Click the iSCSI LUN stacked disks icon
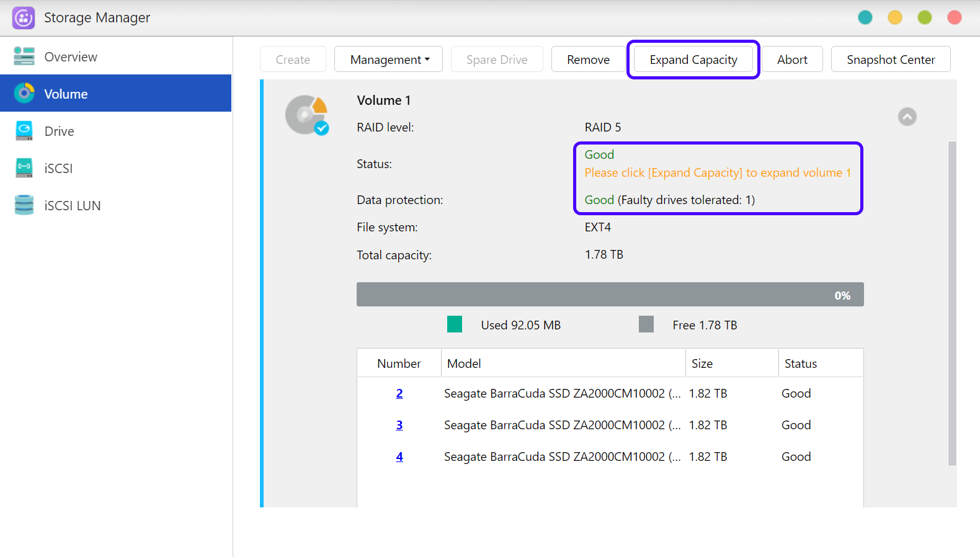Image resolution: width=980 pixels, height=557 pixels. (24, 205)
